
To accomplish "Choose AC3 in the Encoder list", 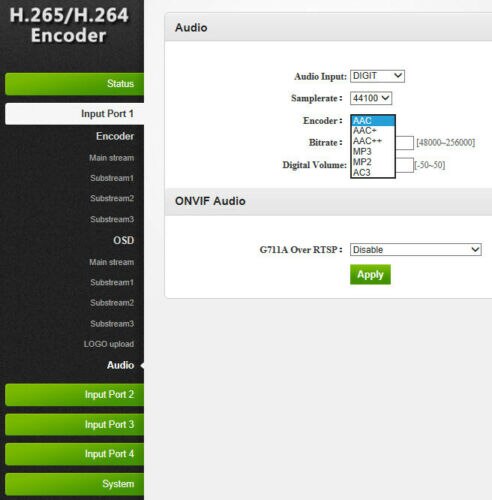I will click(373, 173).
